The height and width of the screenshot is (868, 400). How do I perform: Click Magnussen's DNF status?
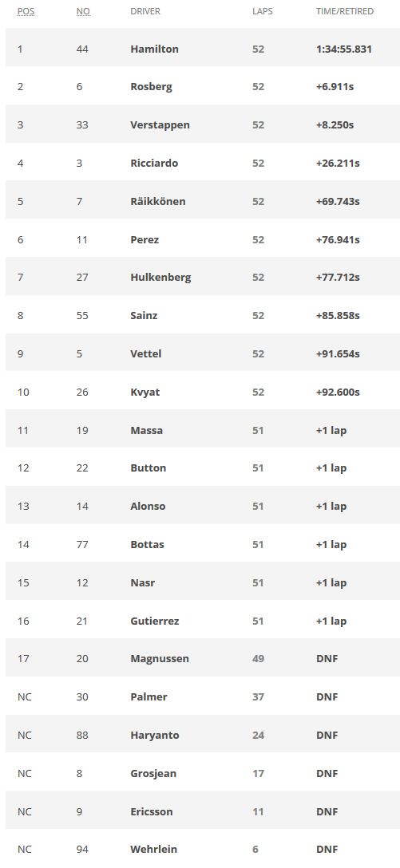[327, 658]
